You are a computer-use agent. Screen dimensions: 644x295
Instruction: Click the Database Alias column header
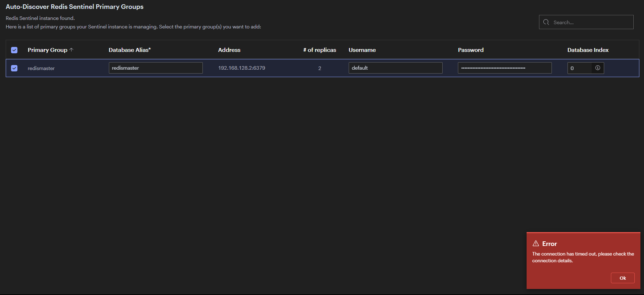tap(130, 50)
